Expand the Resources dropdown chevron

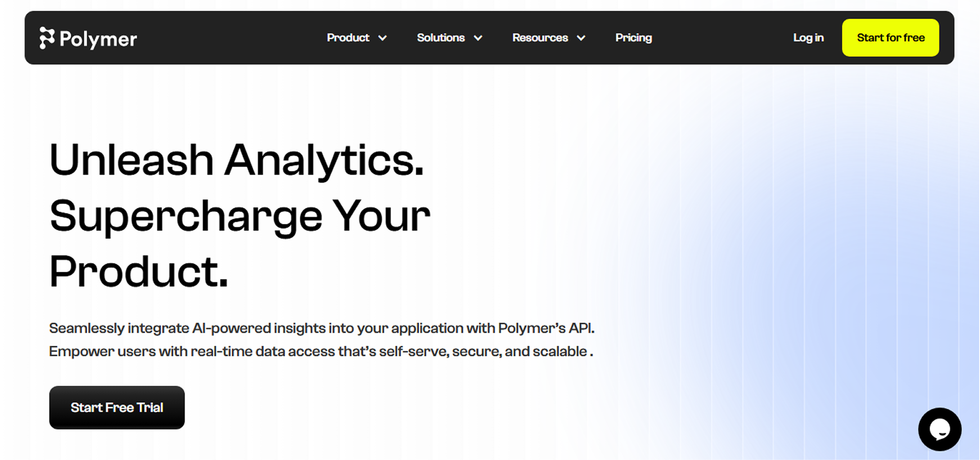coord(581,38)
